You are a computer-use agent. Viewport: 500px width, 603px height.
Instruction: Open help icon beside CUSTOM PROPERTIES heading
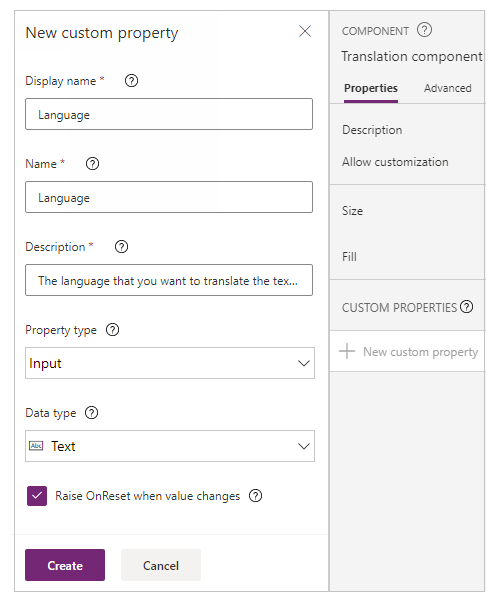tap(467, 307)
